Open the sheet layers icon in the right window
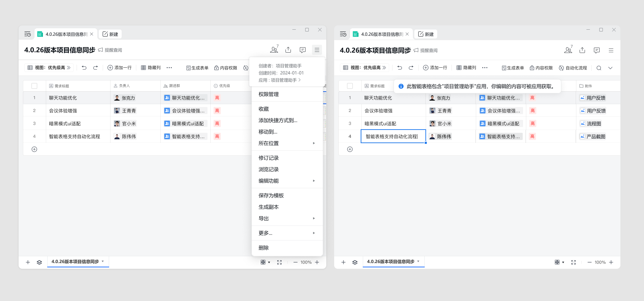This screenshot has height=301, width=644. [355, 262]
